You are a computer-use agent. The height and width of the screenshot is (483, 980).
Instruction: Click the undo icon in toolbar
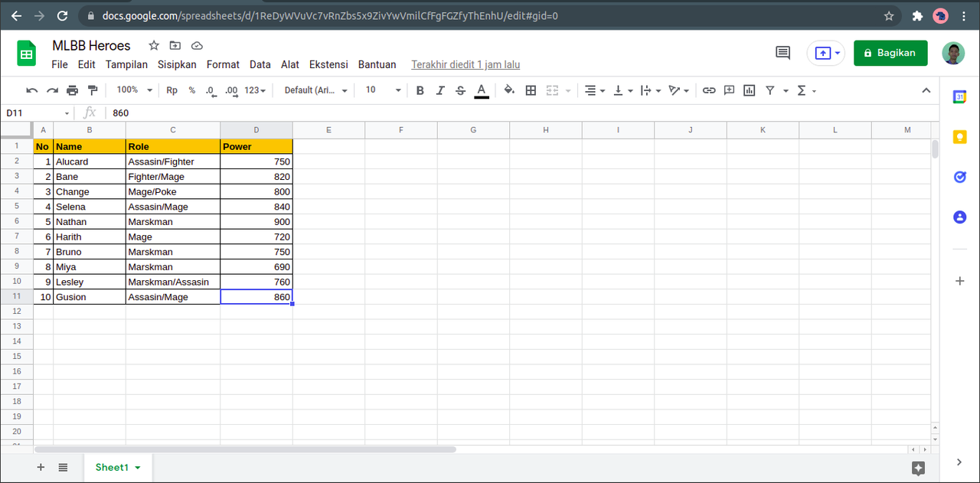(x=32, y=90)
